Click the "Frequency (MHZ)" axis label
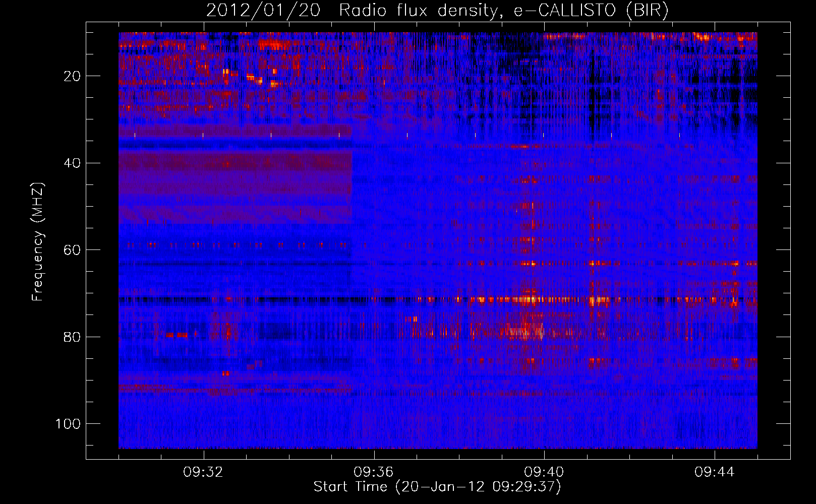This screenshot has width=816, height=504. [38, 242]
